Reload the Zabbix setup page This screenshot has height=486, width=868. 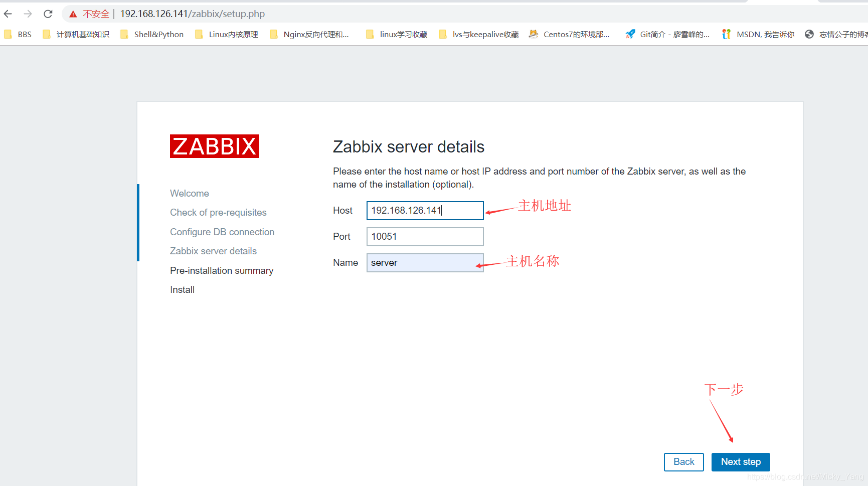pos(48,14)
